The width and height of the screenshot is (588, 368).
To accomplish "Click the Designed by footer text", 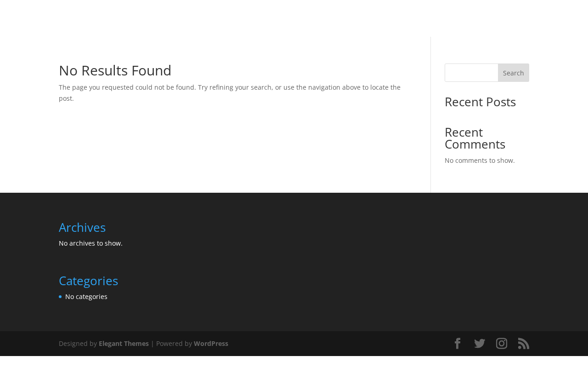I will pyautogui.click(x=78, y=344).
